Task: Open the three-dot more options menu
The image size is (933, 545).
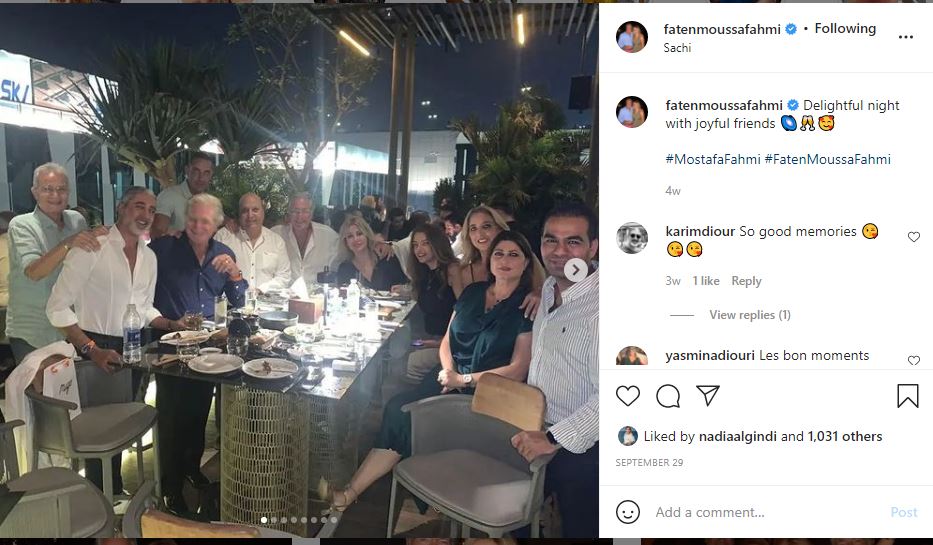Action: coord(906,37)
